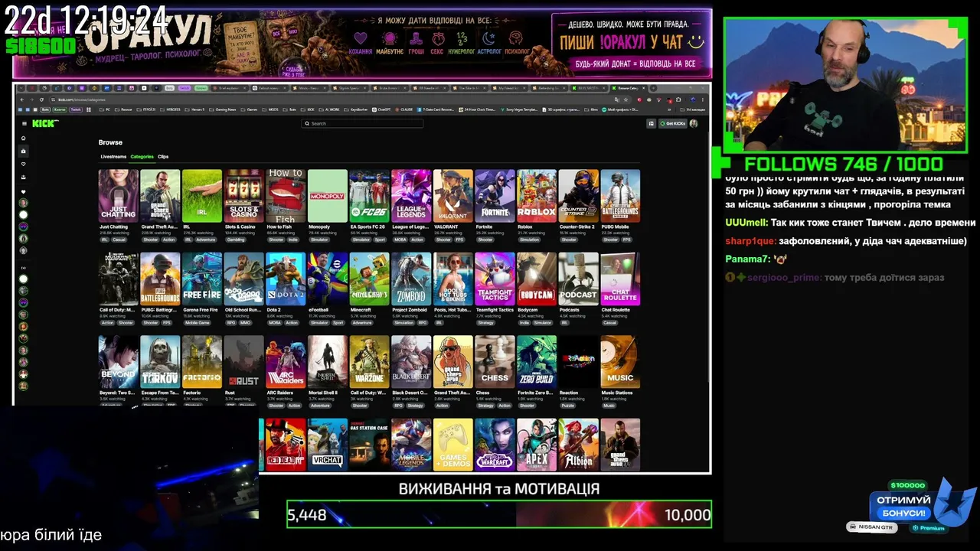Open the CLAUDE bookmark in the bookmarks bar
Screen dimensions: 980x551
(x=404, y=109)
